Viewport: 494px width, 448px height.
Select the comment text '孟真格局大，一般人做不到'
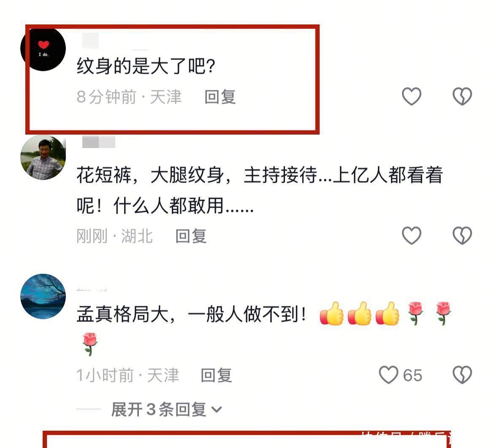click(x=191, y=314)
